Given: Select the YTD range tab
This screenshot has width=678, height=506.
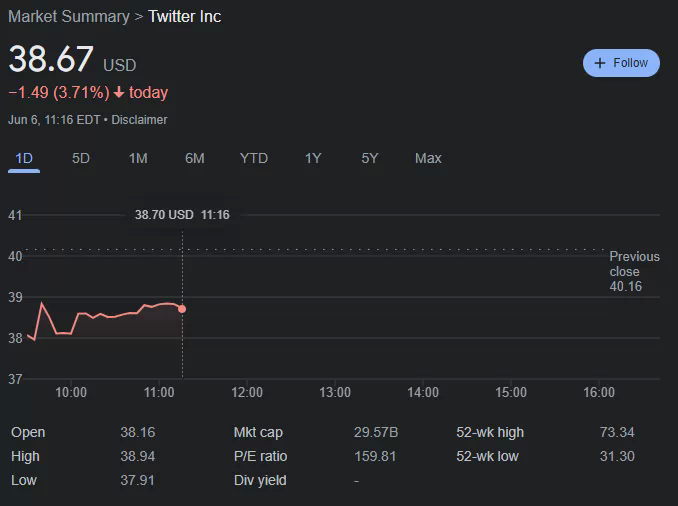Looking at the screenshot, I should (x=254, y=158).
